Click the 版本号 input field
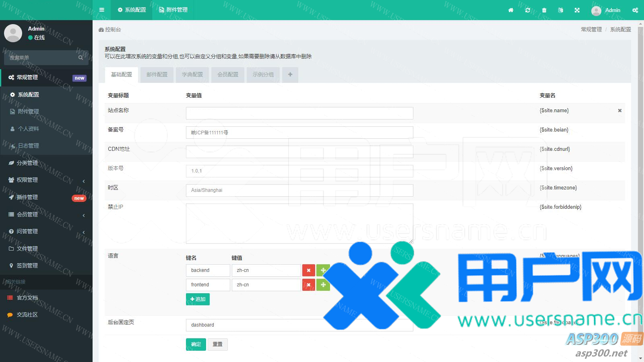 pos(299,171)
